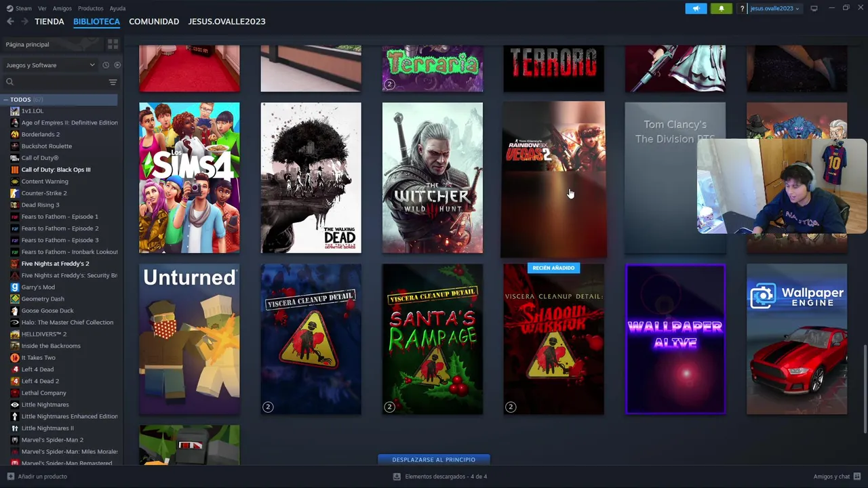The image size is (868, 488).
Task: Select 1v1.LOL in the game list
Action: [32, 111]
